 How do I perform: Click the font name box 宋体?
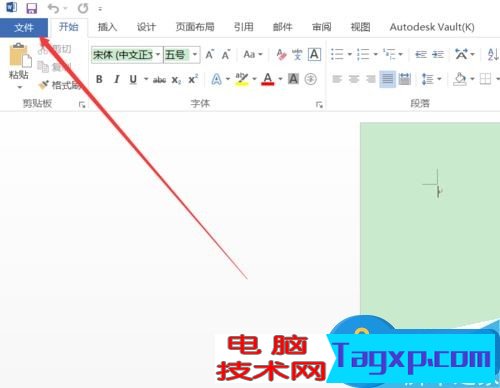(x=123, y=55)
